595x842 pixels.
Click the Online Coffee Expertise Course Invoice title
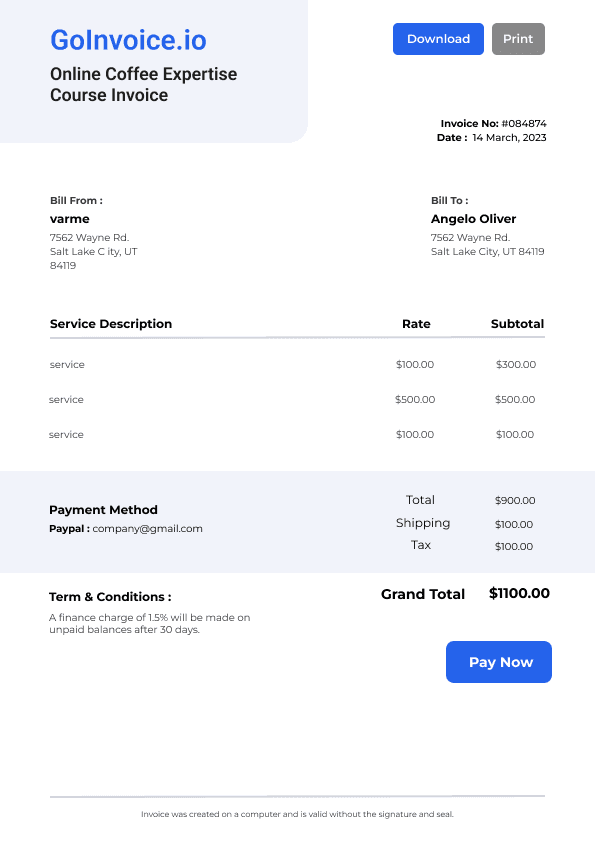click(x=143, y=84)
